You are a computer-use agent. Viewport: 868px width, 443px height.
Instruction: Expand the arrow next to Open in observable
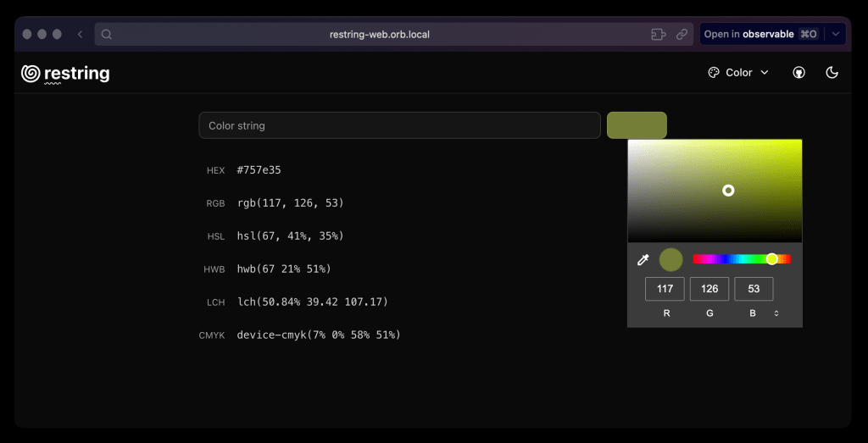click(x=836, y=35)
